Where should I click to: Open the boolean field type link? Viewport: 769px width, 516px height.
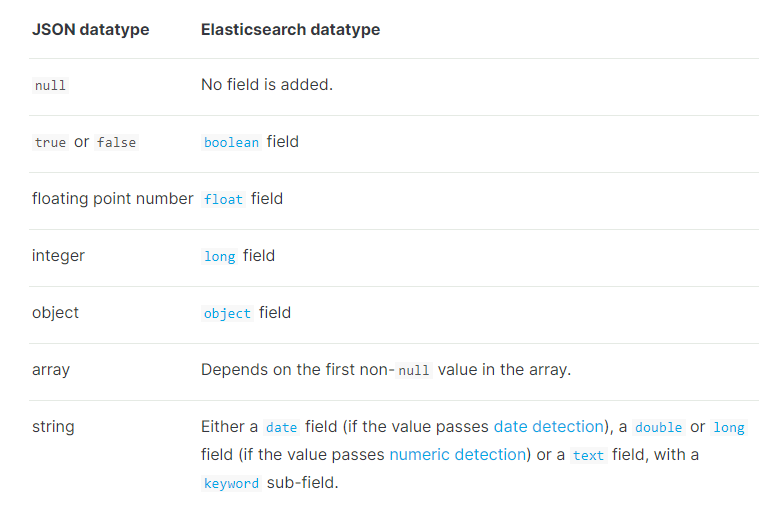pos(231,142)
